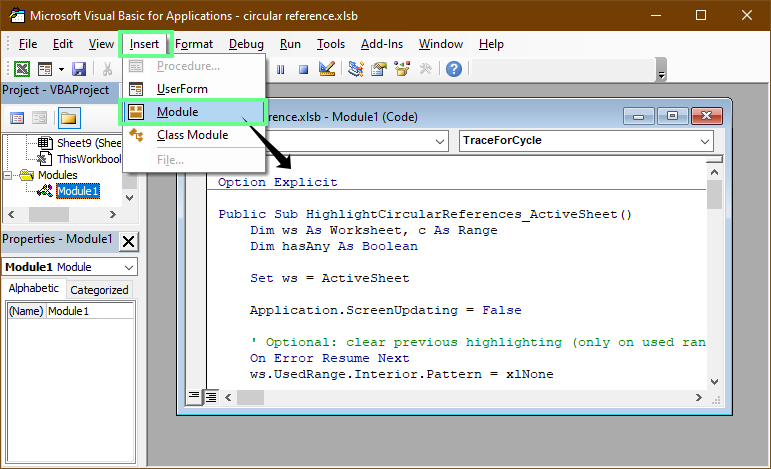The width and height of the screenshot is (771, 469).
Task: Close the Properties - Module1 pane
Action: coord(128,241)
